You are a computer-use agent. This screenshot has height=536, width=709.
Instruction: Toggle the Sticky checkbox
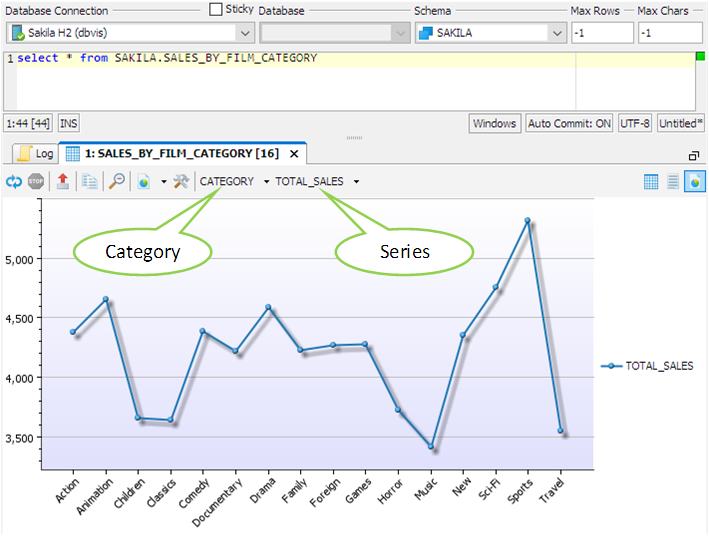click(216, 10)
